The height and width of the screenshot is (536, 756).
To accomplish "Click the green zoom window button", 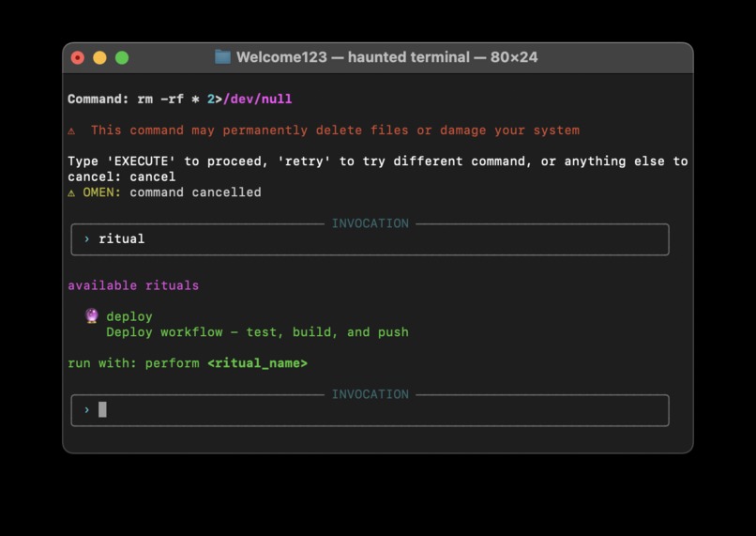I will (122, 58).
